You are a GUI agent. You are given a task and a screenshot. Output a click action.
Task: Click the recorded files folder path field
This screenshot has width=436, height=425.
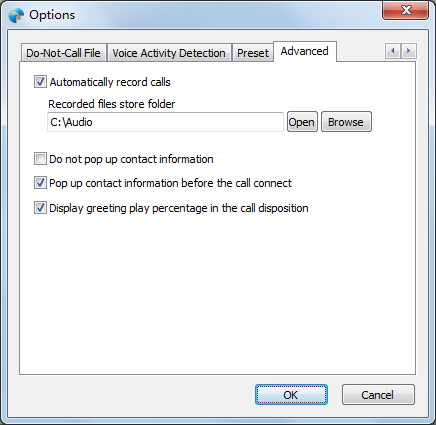pyautogui.click(x=165, y=122)
